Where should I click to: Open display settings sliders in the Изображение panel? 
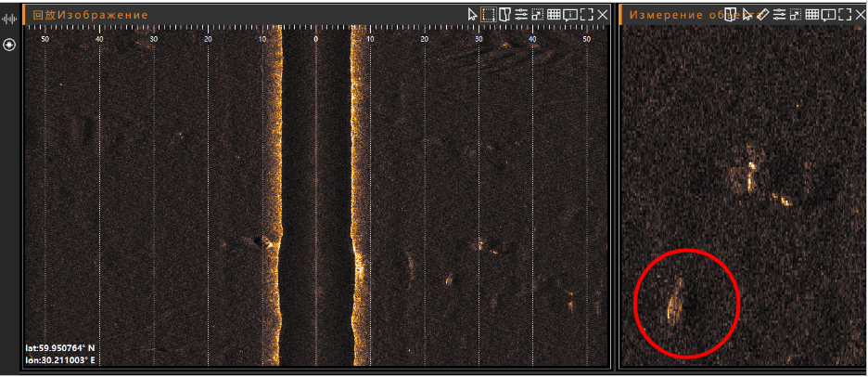521,15
